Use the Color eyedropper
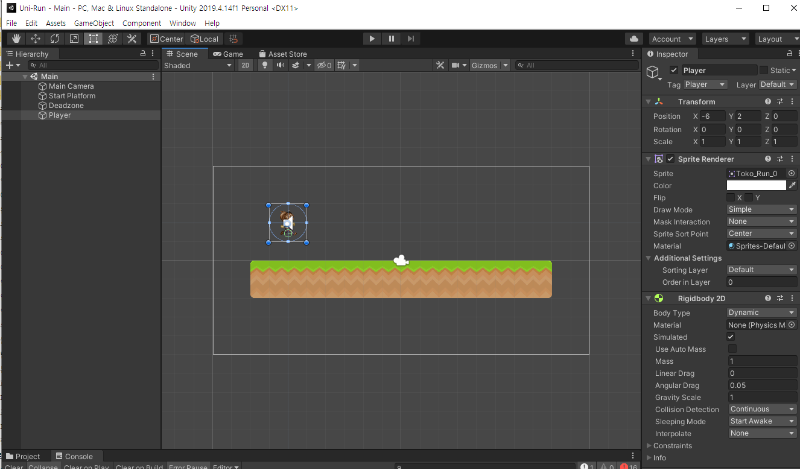The image size is (800, 469). coord(792,185)
